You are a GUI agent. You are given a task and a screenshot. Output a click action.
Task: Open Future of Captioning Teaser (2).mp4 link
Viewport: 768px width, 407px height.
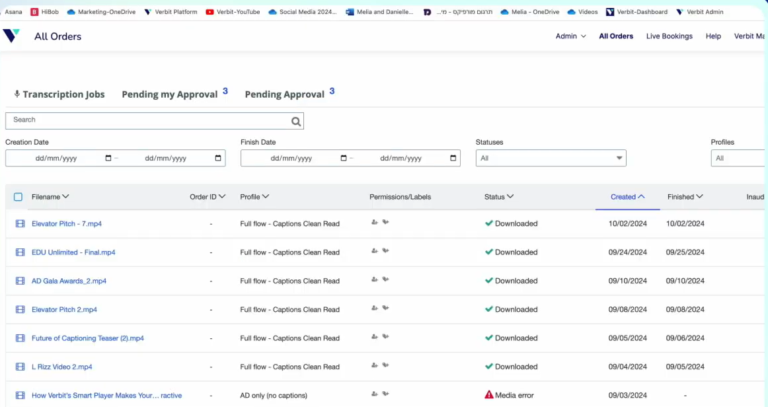87,338
